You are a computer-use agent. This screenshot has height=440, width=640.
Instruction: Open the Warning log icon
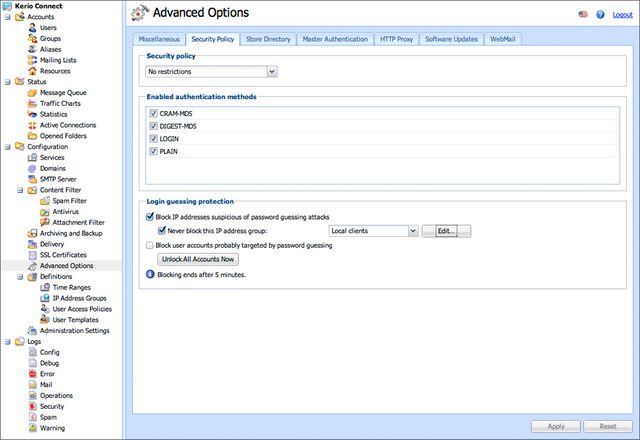pyautogui.click(x=33, y=428)
